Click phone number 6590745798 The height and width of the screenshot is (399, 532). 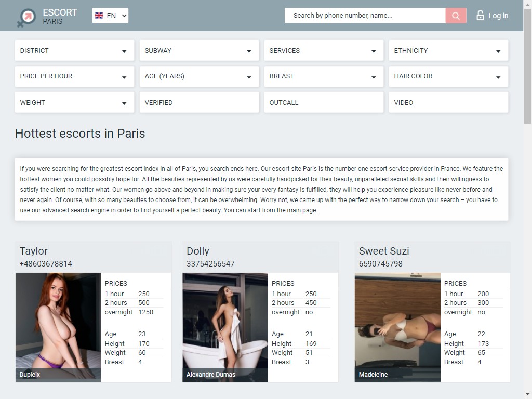[x=381, y=263]
